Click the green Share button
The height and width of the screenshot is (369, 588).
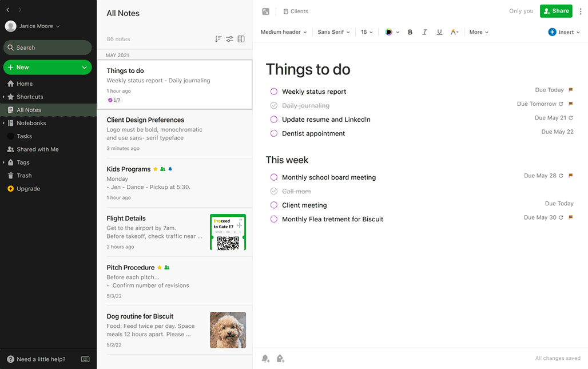pos(555,11)
